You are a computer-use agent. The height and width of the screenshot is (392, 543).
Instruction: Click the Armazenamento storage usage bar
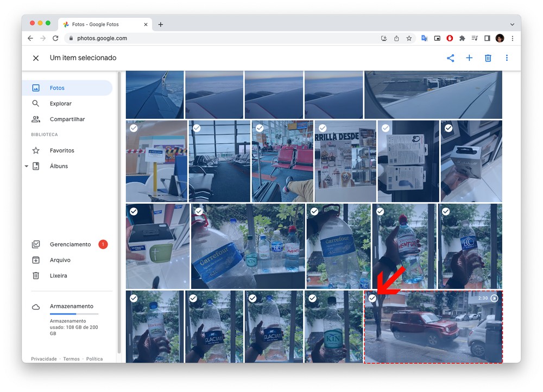click(x=74, y=314)
